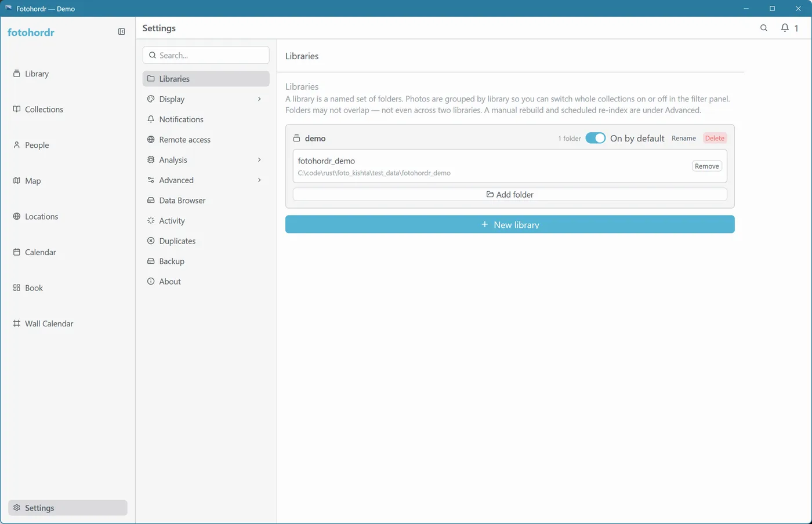812x524 pixels.
Task: Expand the Advanced settings chevron
Action: pyautogui.click(x=259, y=180)
